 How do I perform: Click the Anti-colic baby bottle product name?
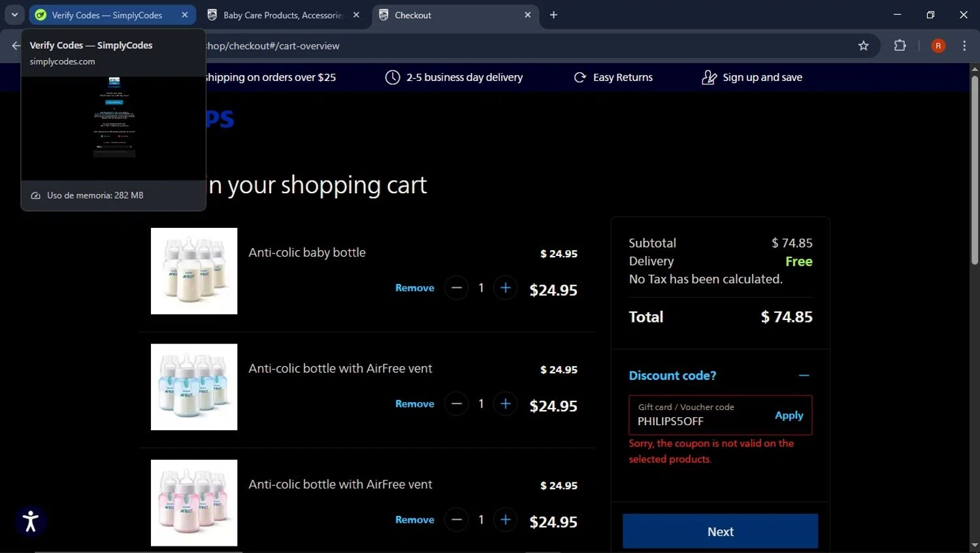tap(307, 253)
